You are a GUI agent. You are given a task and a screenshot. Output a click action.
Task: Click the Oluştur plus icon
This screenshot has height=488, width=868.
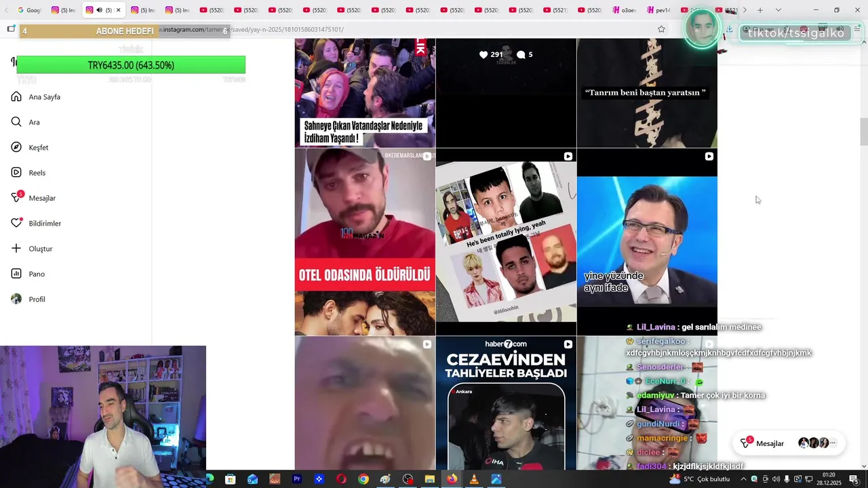tap(16, 249)
